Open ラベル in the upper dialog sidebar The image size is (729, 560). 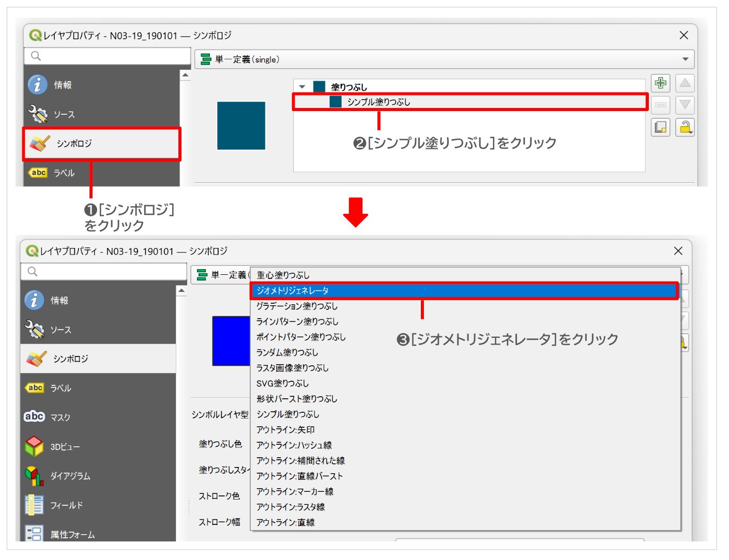(101, 173)
